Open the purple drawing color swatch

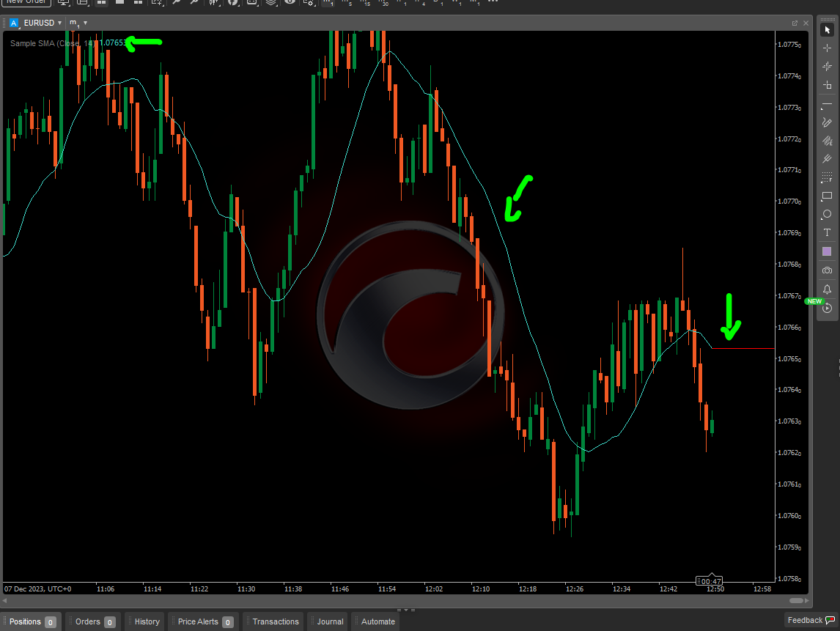tap(827, 251)
